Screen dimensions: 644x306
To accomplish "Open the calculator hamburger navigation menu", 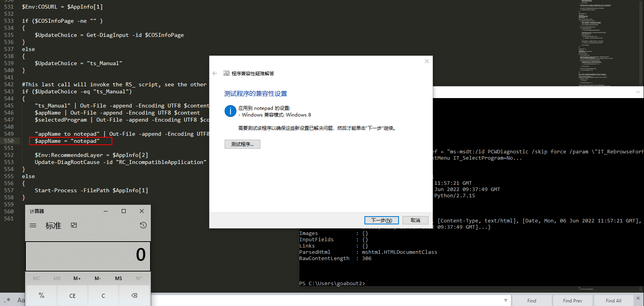I will point(33,226).
